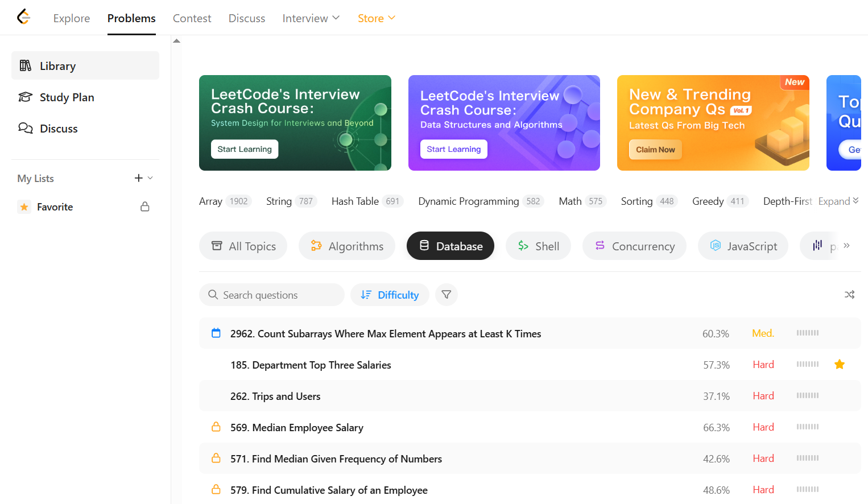Click the scroll-up arrow of content scrollbar

pos(177,41)
